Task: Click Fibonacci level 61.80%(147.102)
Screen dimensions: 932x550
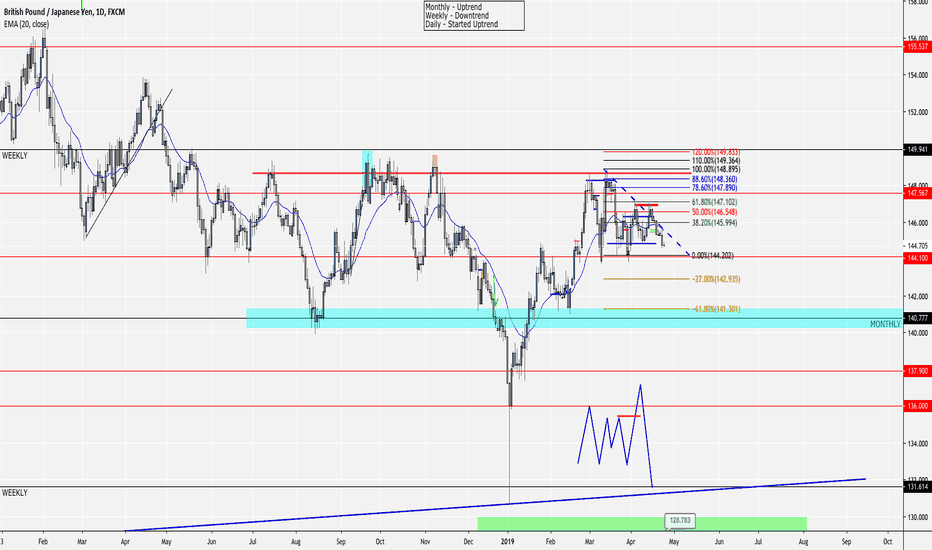Action: click(x=714, y=202)
